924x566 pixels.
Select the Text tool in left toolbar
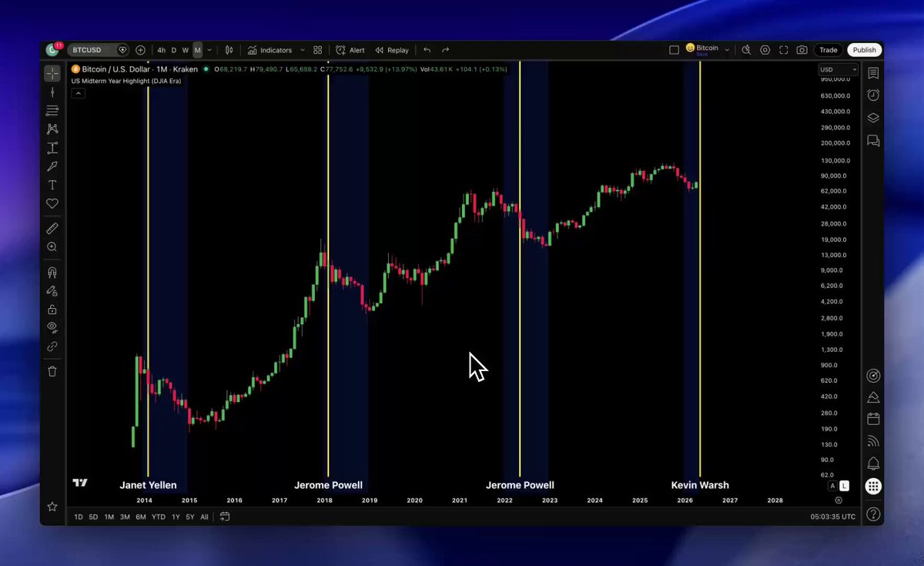point(52,185)
